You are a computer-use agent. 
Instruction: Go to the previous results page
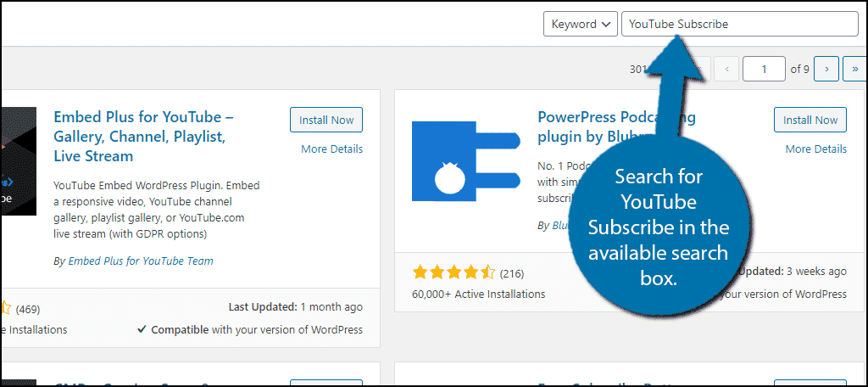(726, 70)
